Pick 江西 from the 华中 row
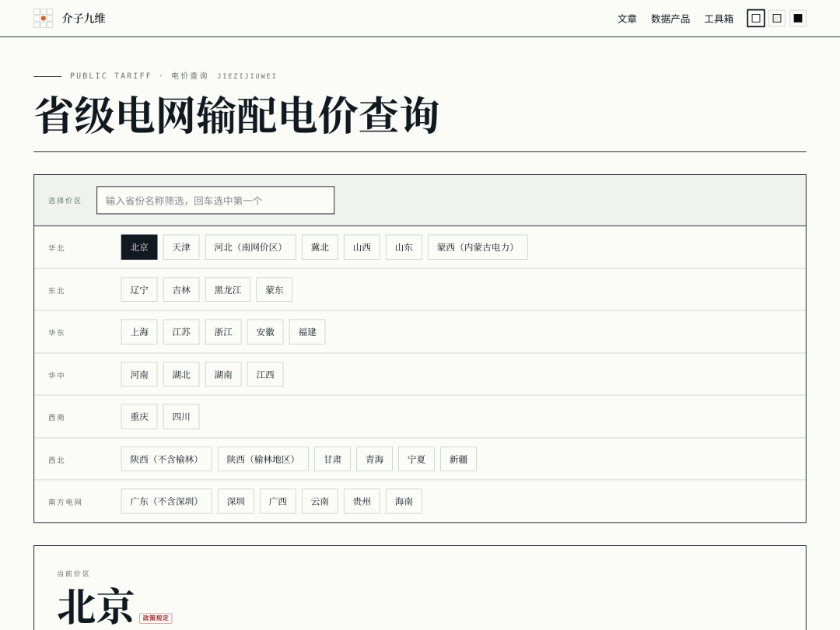Viewport: 840px width, 630px height. coord(265,374)
